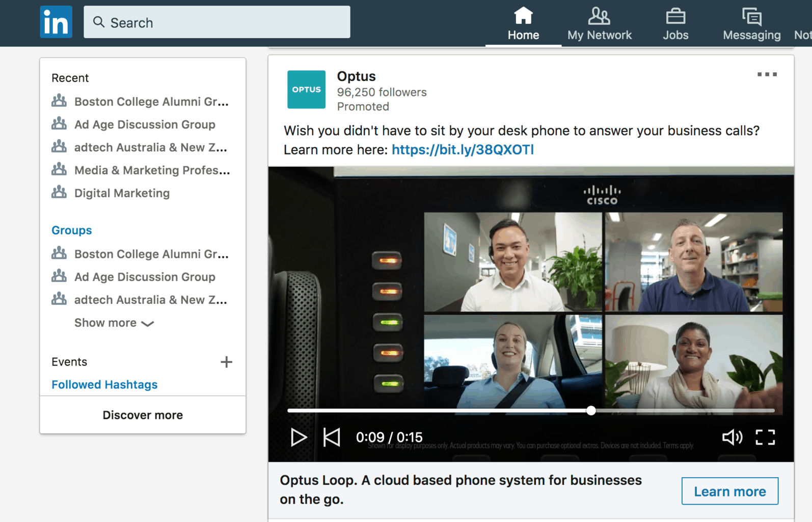
Task: Click the video time 0:09 / 0:15 display
Action: 389,437
